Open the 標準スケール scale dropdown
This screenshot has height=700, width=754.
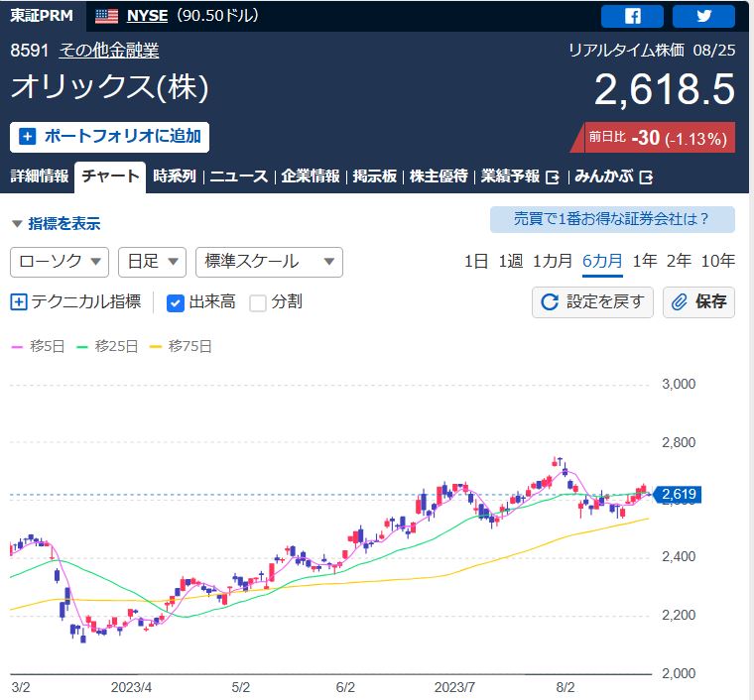click(x=269, y=262)
